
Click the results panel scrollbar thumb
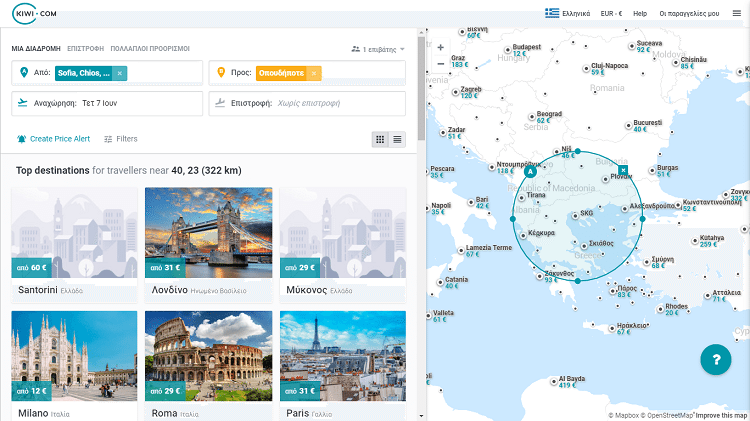(421, 89)
